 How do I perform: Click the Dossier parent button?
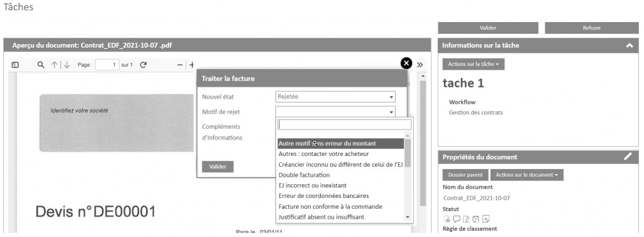pos(465,175)
